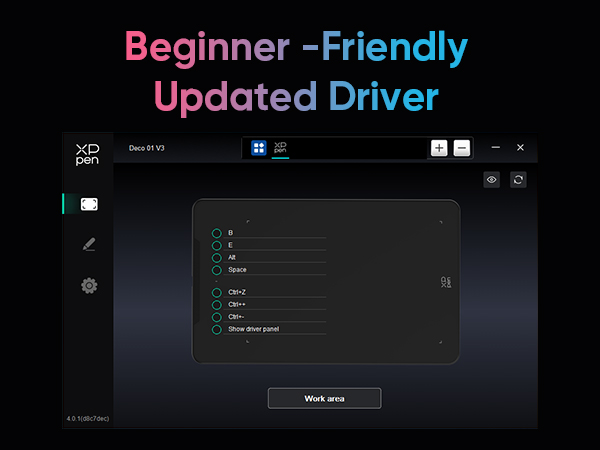Screen dimensions: 600x450
Task: Toggle the eye preview visibility icon
Action: coord(492,179)
